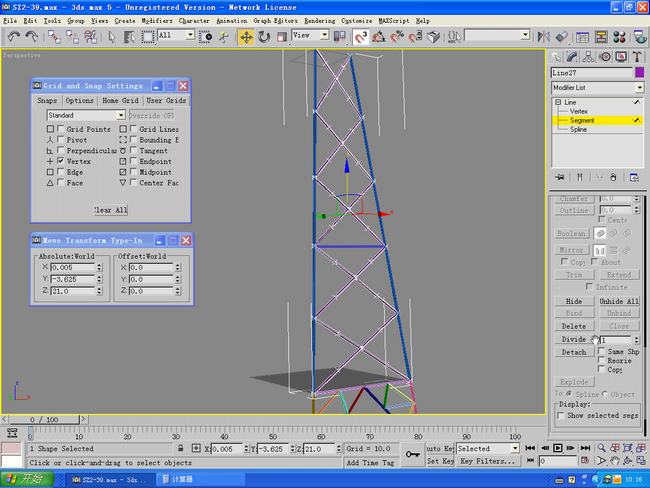Viewport: 650px width, 488px height.
Task: Collapse the Line entry in modifier stack
Action: coord(558,102)
